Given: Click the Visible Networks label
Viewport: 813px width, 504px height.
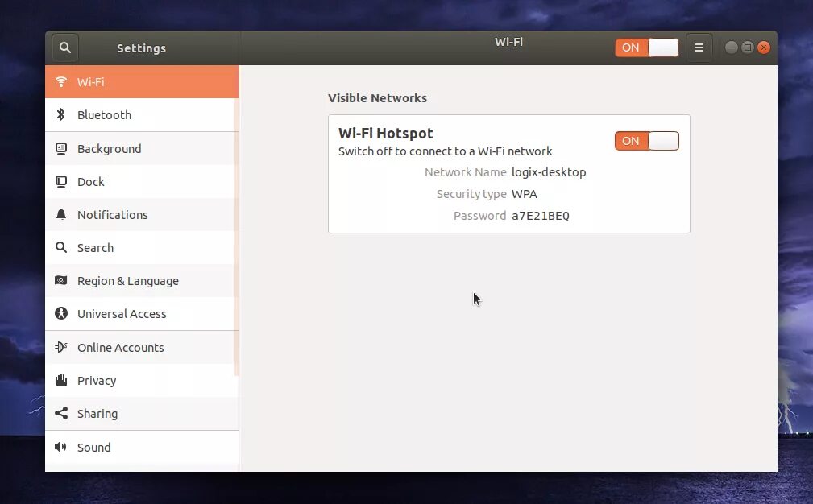Looking at the screenshot, I should [x=377, y=98].
